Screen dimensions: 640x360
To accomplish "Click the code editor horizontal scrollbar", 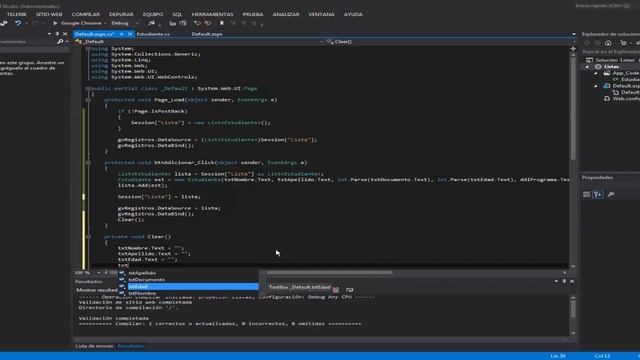I will coord(330,273).
